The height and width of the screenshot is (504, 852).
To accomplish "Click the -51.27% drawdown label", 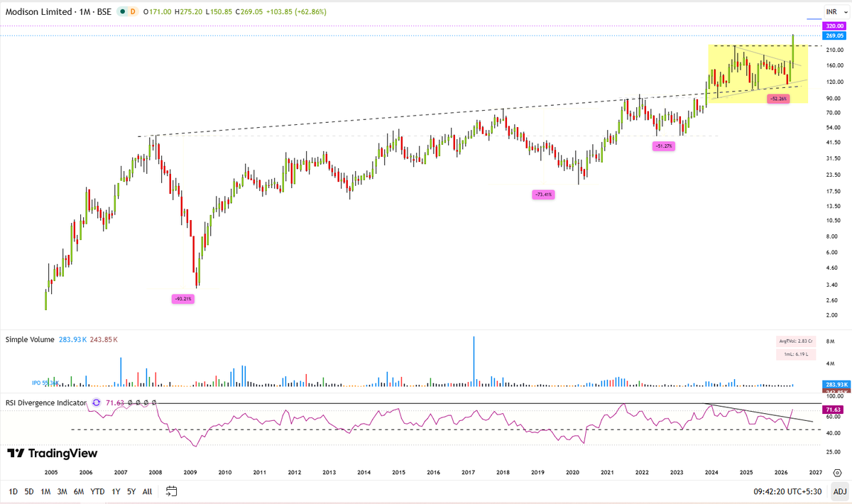I will point(664,146).
